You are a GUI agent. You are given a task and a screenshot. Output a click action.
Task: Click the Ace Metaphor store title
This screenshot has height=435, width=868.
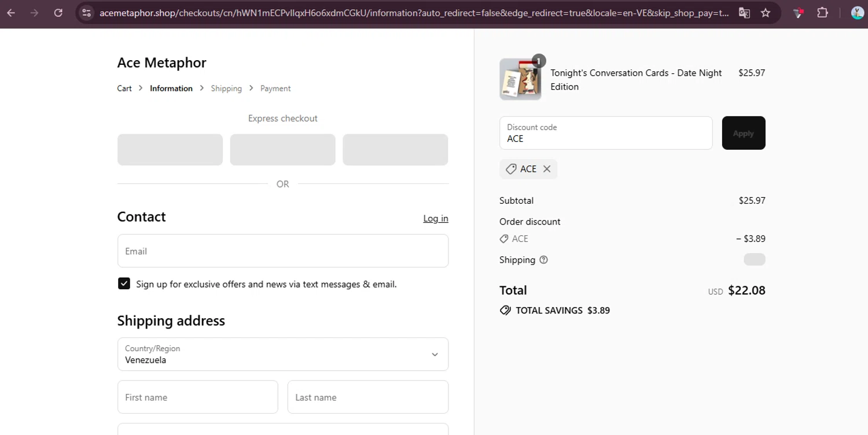[161, 62]
